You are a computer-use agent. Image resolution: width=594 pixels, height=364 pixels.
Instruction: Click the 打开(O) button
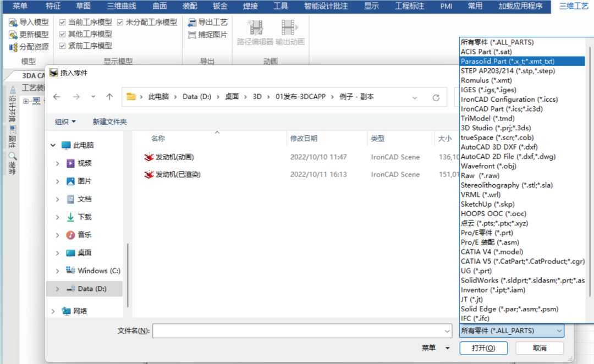click(x=483, y=348)
